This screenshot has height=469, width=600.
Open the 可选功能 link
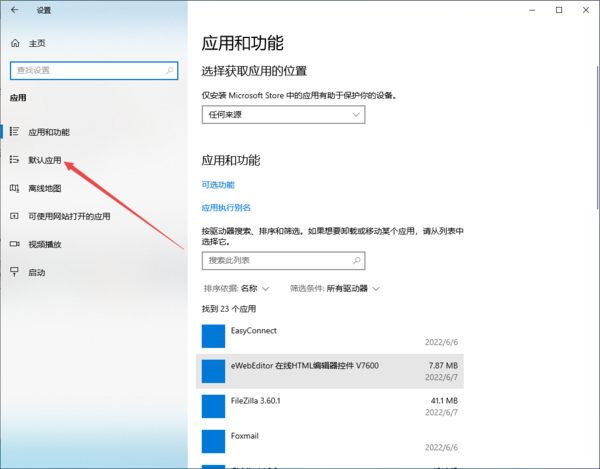[218, 185]
